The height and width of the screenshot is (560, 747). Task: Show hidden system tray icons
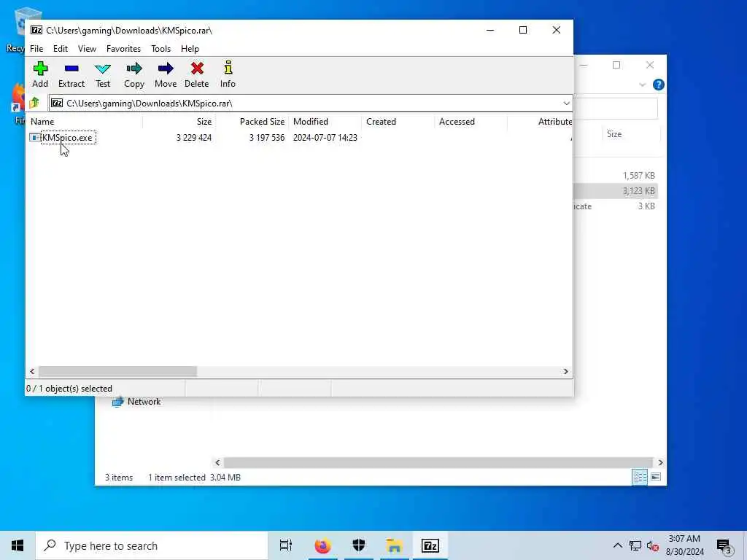[x=617, y=545]
